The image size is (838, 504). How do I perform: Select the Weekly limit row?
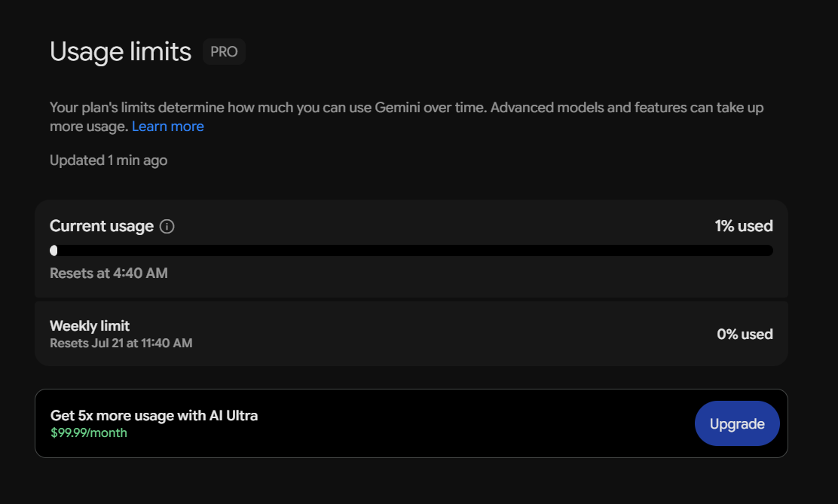coord(411,334)
